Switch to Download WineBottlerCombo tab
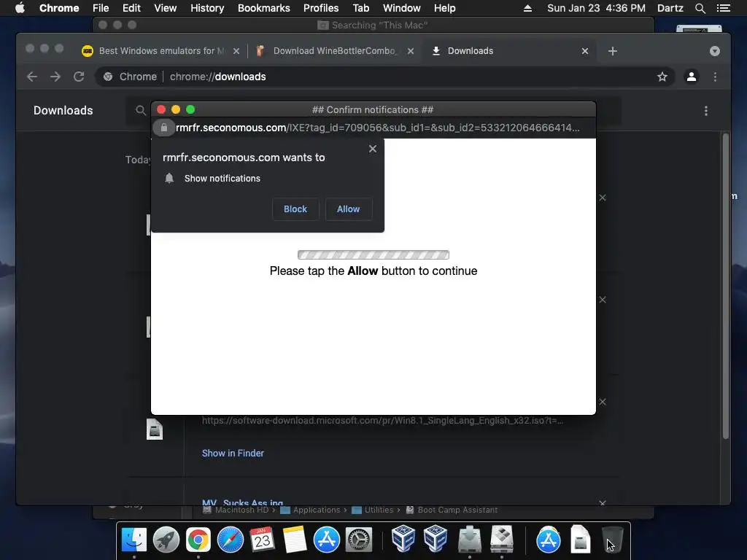The height and width of the screenshot is (560, 747). 334,51
